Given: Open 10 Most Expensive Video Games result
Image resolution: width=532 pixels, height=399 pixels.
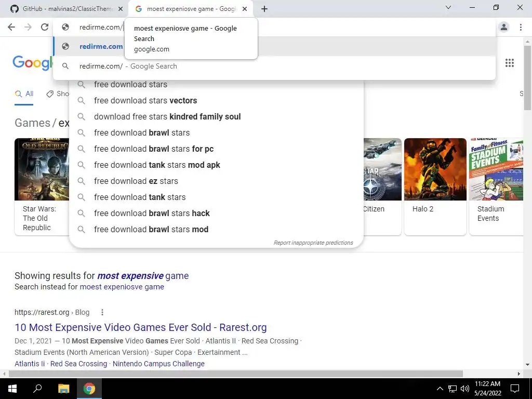Looking at the screenshot, I should 140,327.
